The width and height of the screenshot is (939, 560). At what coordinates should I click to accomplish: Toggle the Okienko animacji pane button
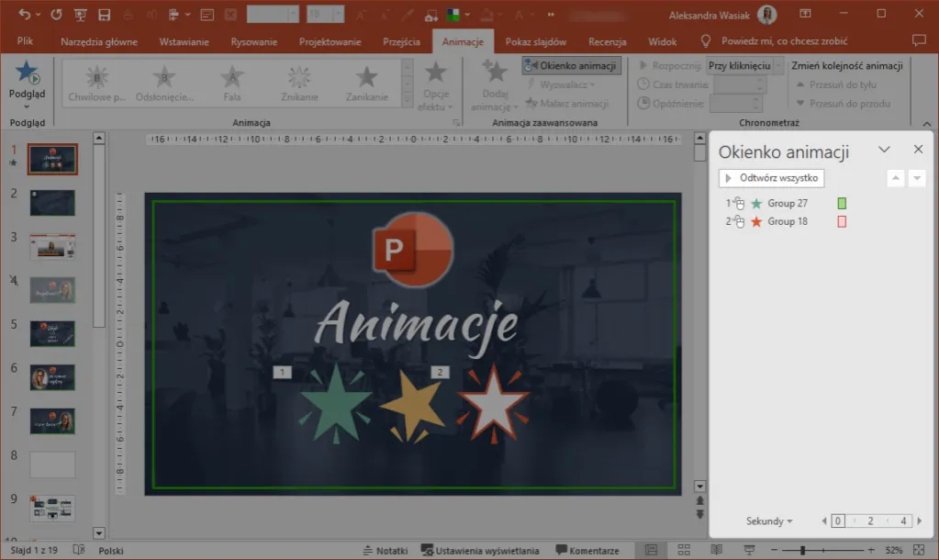(571, 66)
